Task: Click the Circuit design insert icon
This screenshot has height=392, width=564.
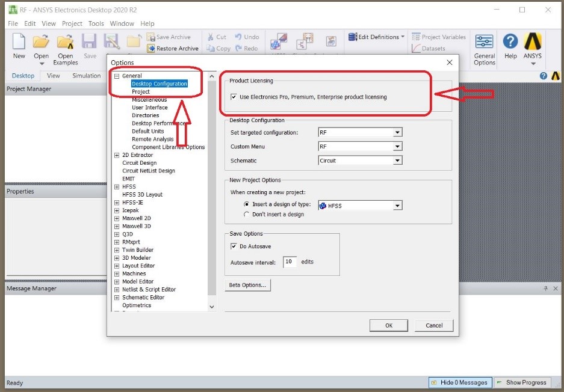Action: click(x=305, y=41)
